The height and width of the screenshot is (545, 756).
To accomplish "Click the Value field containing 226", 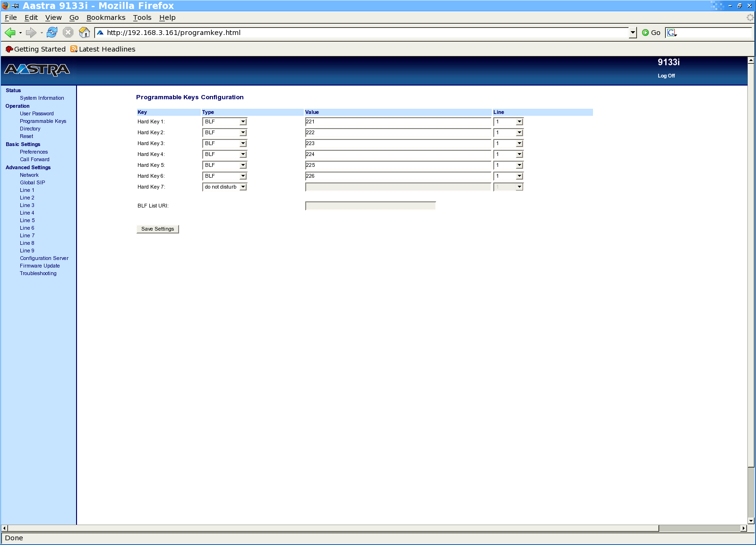I will point(398,176).
